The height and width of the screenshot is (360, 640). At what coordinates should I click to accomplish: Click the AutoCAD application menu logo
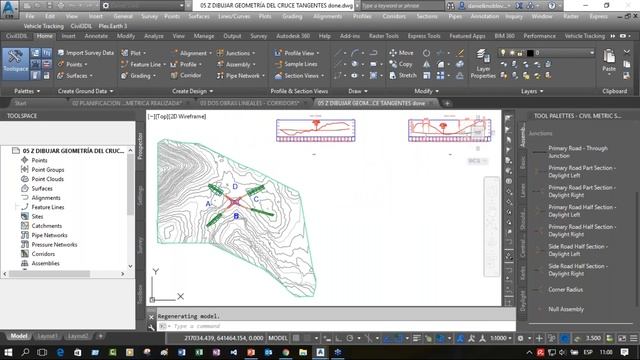(x=9, y=8)
